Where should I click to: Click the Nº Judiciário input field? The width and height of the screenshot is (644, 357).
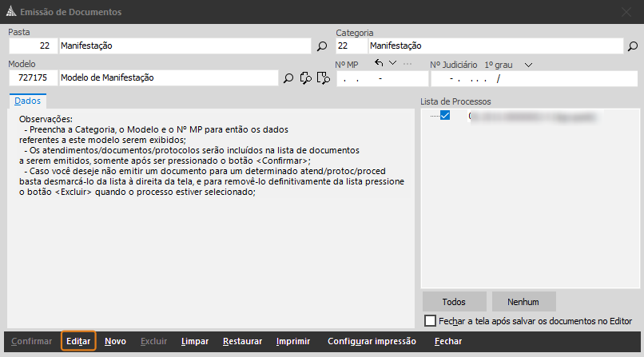coord(534,79)
